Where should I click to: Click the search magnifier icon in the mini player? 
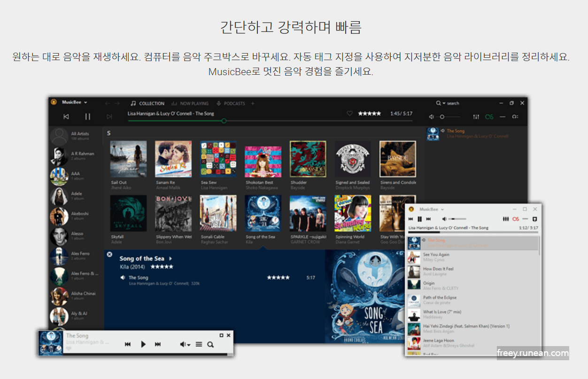pyautogui.click(x=210, y=344)
